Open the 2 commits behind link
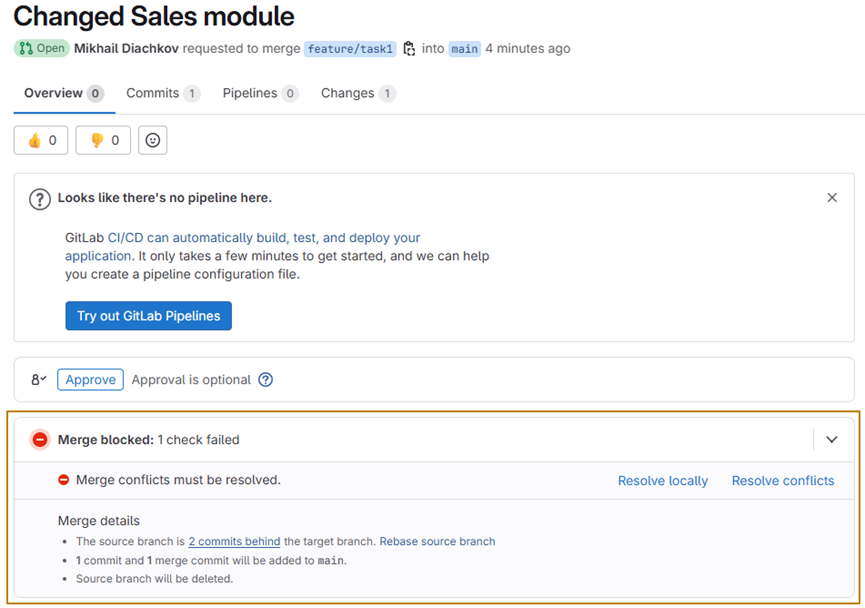 click(234, 542)
